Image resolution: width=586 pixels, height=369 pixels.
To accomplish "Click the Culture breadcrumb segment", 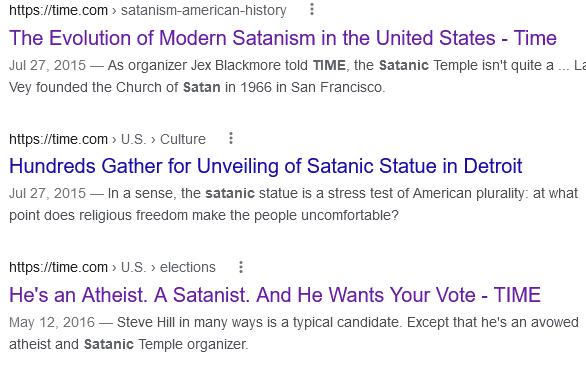I will point(183,139).
